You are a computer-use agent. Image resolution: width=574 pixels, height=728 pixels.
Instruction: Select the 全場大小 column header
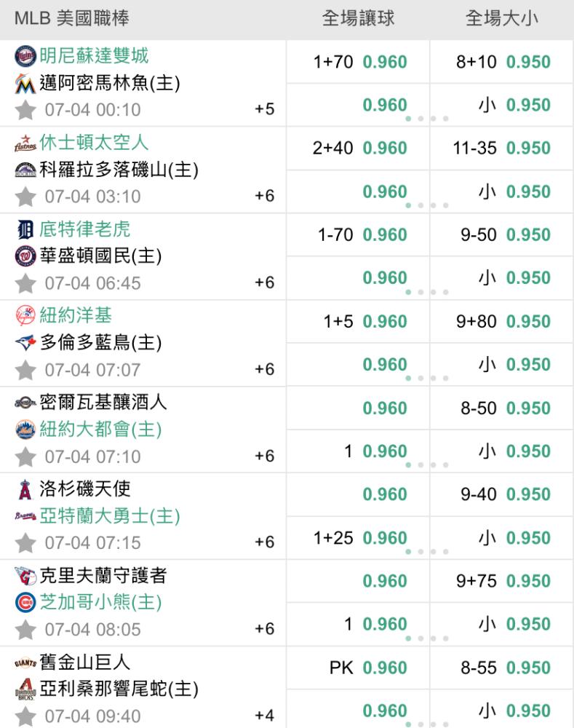click(x=501, y=19)
